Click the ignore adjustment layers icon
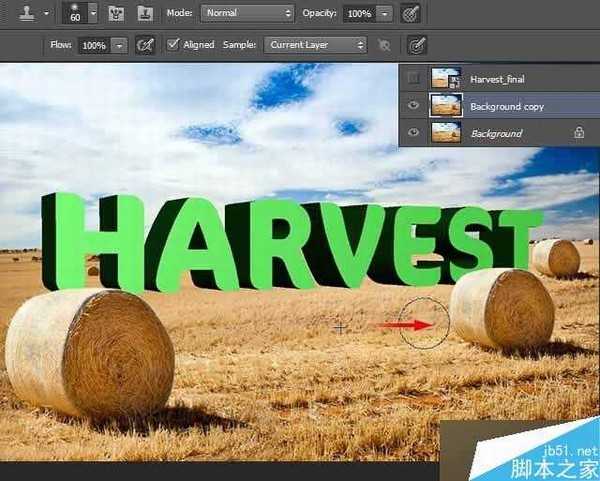The image size is (600, 481). pos(386,45)
